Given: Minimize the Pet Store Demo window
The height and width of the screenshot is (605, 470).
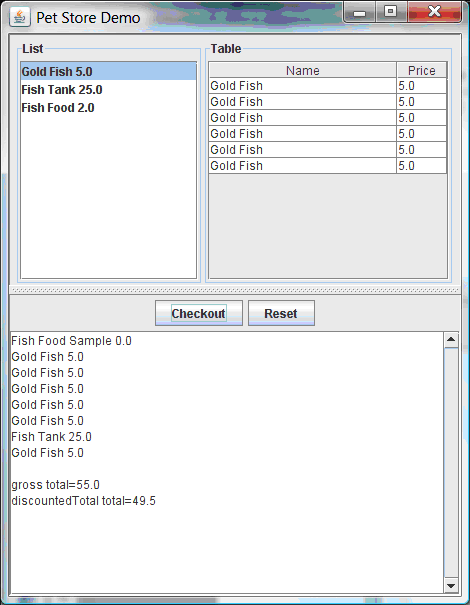Looking at the screenshot, I should 359,12.
